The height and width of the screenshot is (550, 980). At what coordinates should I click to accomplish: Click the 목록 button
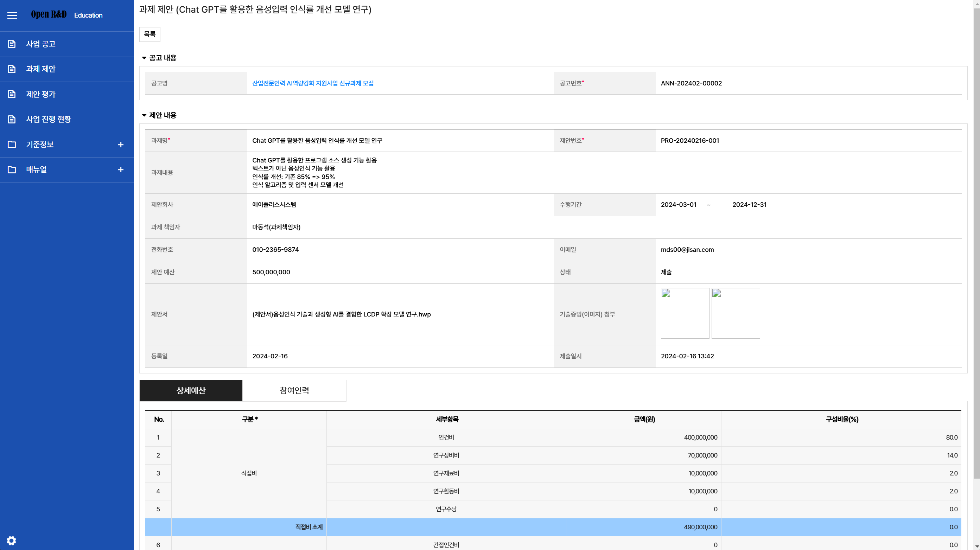149,34
